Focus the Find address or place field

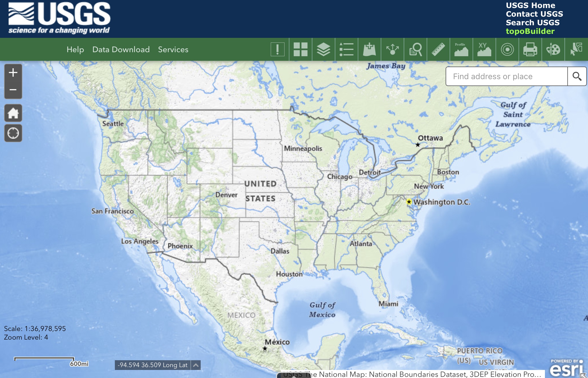[507, 76]
